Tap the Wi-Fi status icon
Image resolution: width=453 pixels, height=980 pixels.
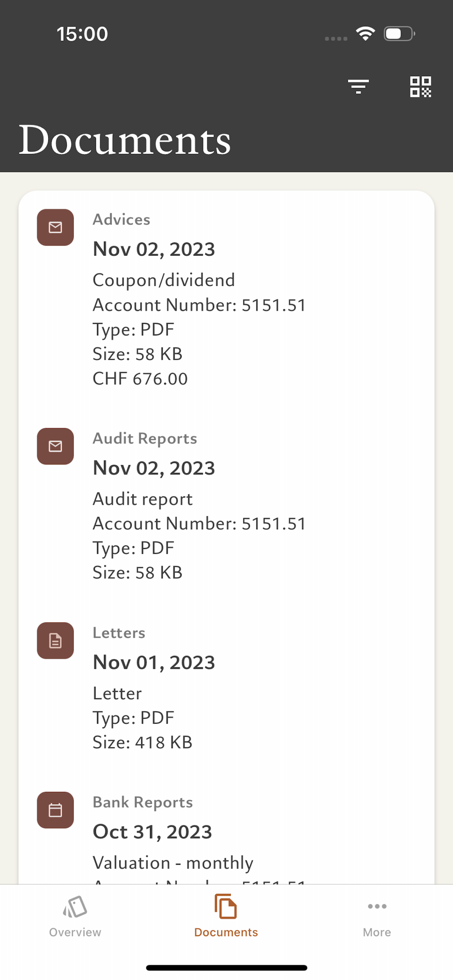coord(365,34)
